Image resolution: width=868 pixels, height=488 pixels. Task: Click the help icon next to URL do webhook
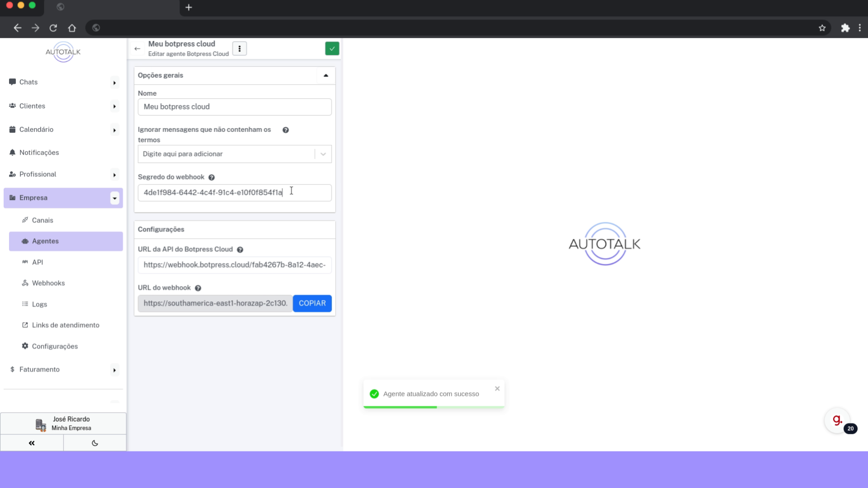(x=198, y=288)
